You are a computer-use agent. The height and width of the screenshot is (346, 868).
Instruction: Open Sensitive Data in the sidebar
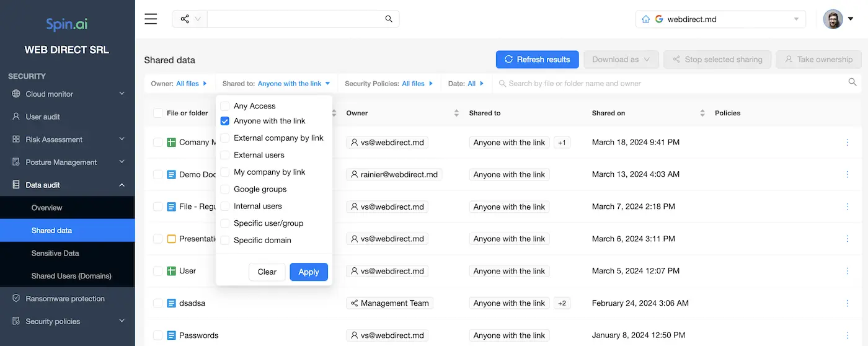pyautogui.click(x=55, y=253)
